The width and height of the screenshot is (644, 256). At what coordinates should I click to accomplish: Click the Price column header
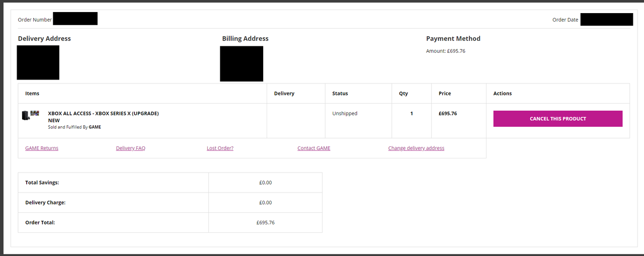(x=445, y=94)
